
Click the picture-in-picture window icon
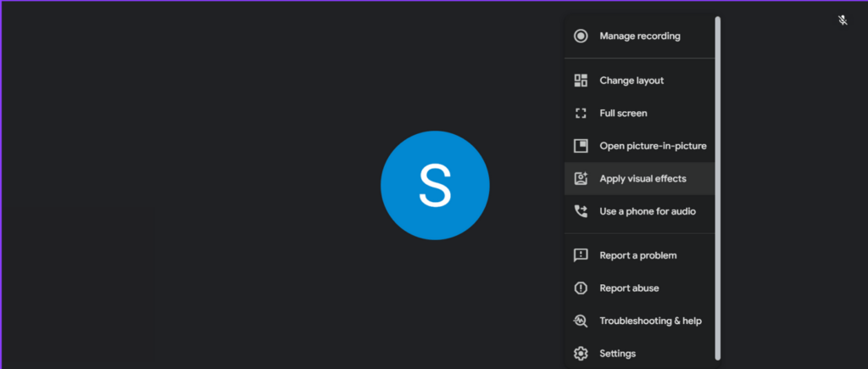[x=581, y=146]
